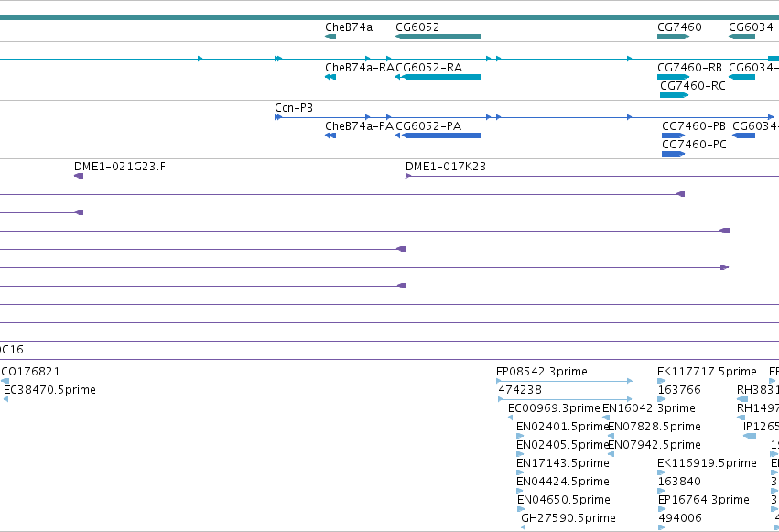The height and width of the screenshot is (532, 779).
Task: Select the 474238 EST feature line
Action: point(565,399)
